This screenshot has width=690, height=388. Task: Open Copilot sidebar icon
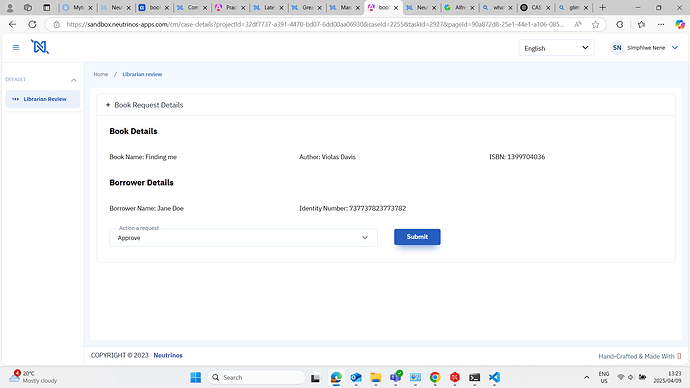680,25
